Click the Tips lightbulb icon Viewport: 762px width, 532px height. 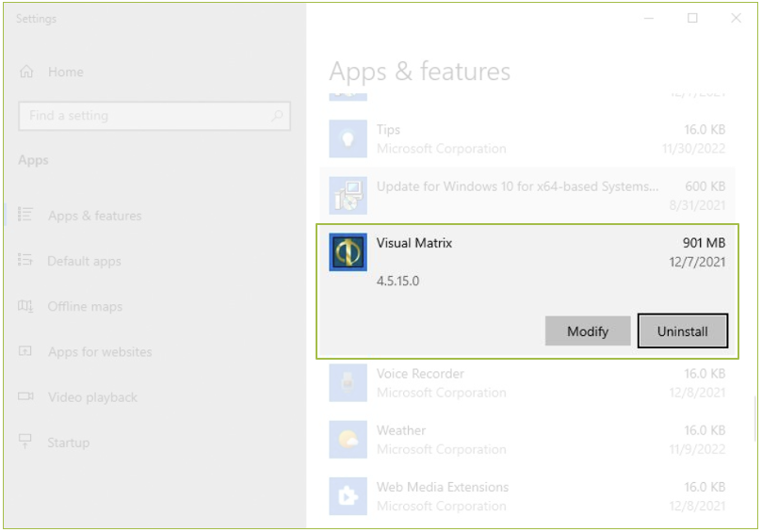[x=348, y=139]
